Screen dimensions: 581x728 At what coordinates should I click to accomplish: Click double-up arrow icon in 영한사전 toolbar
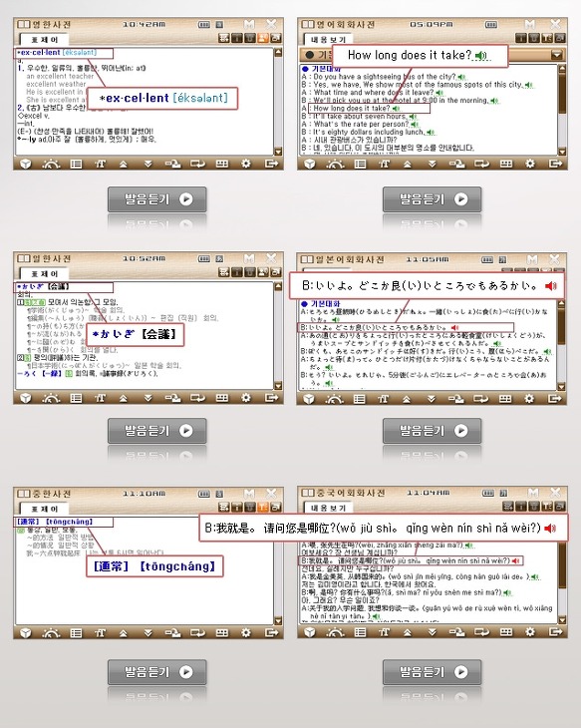tap(124, 164)
